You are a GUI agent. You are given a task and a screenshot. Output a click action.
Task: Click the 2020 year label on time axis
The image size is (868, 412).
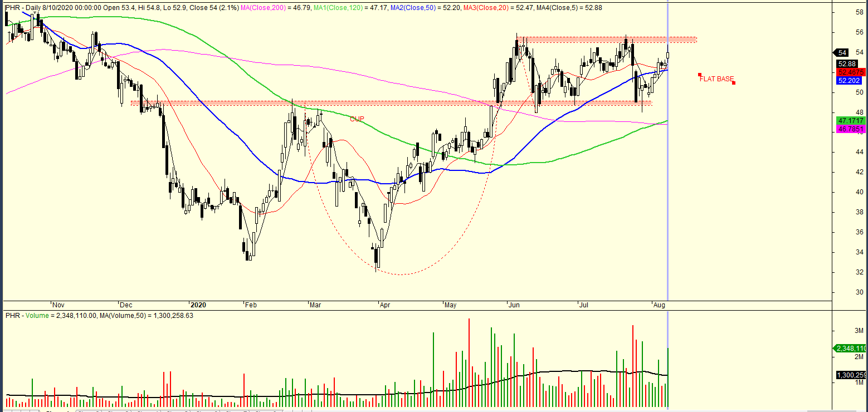198,305
